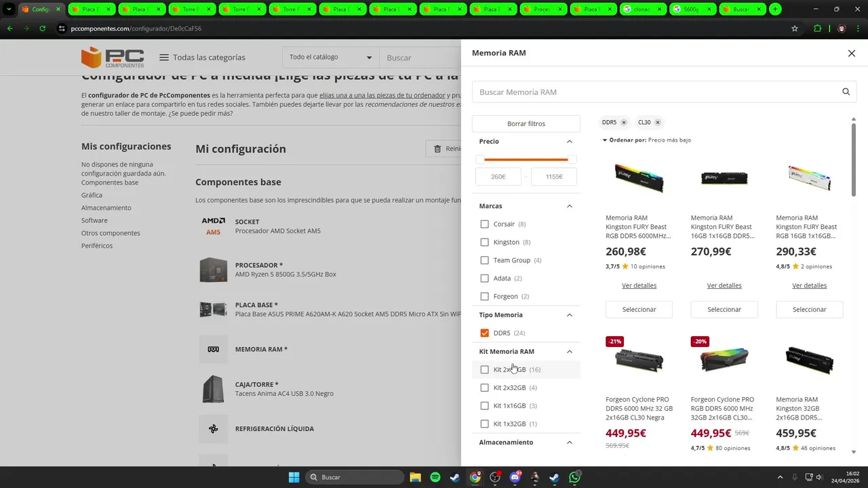
Task: View site information icon in address bar
Action: tap(61, 28)
